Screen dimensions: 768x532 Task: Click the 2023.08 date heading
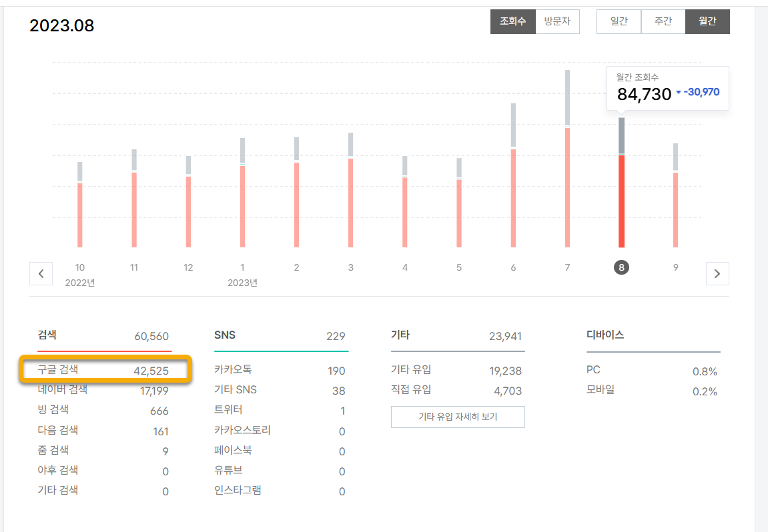point(61,25)
